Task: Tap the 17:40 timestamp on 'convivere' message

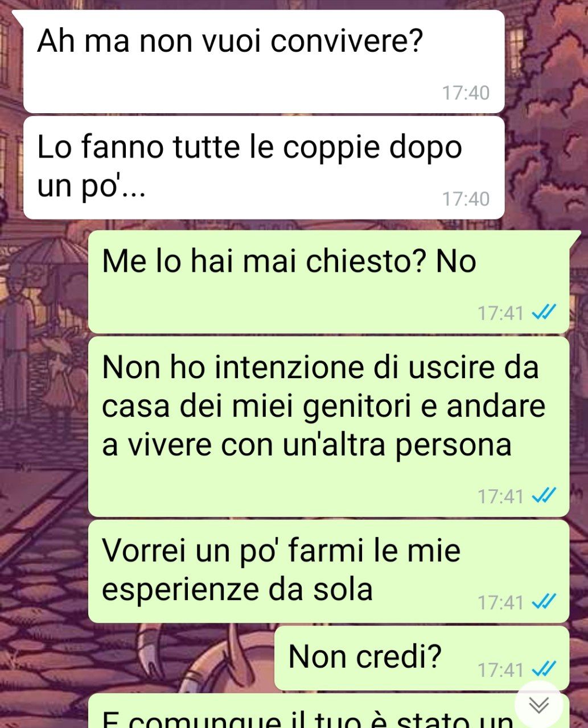Action: [466, 93]
